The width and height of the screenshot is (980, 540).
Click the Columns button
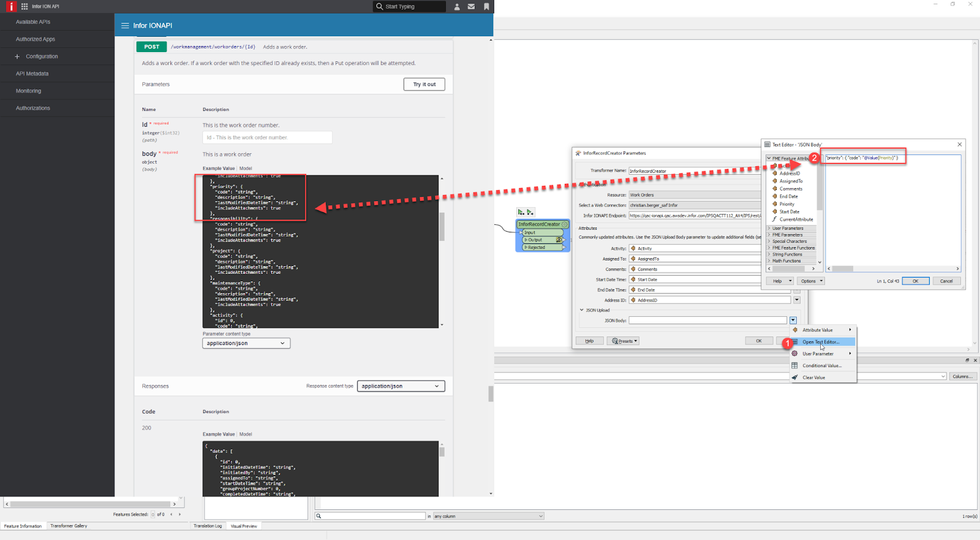[x=962, y=376]
